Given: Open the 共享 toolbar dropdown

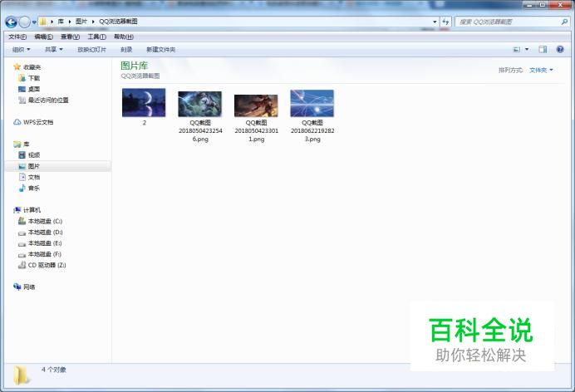Looking at the screenshot, I should pyautogui.click(x=53, y=50).
